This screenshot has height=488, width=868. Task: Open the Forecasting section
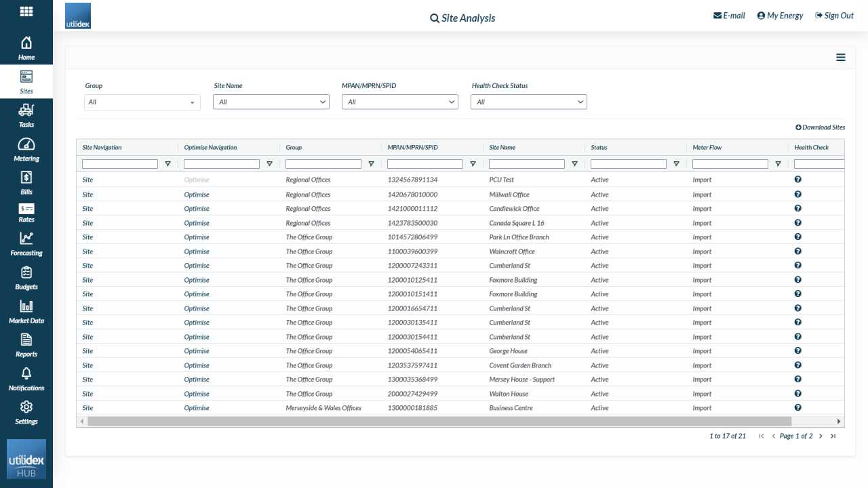pos(26,243)
